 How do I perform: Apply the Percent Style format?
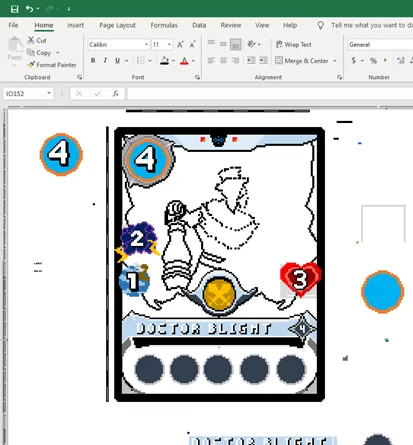click(373, 61)
